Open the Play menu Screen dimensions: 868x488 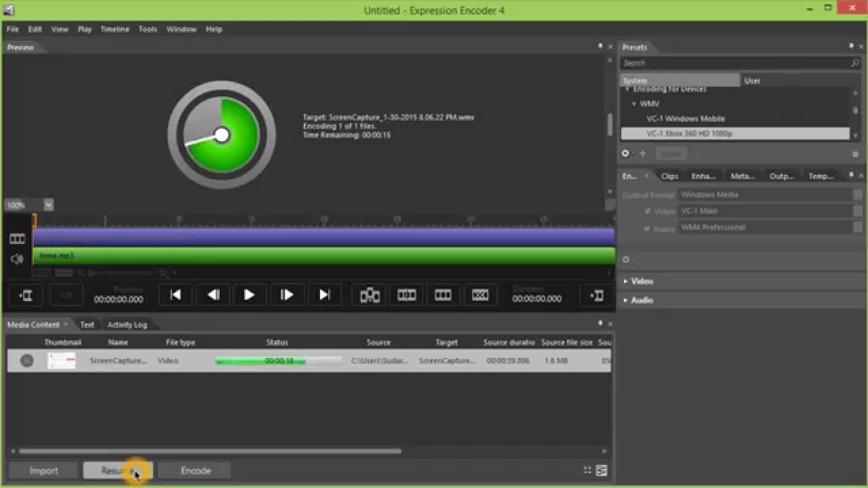coord(85,29)
